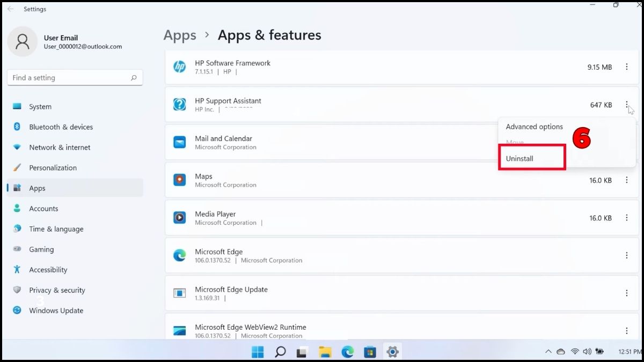This screenshot has width=644, height=362.
Task: Open the Wi-Fi network tray icon
Action: pos(575,352)
